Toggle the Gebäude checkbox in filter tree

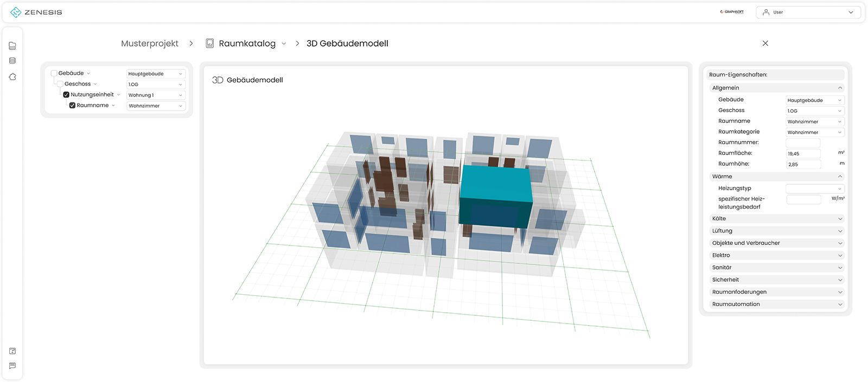[54, 73]
